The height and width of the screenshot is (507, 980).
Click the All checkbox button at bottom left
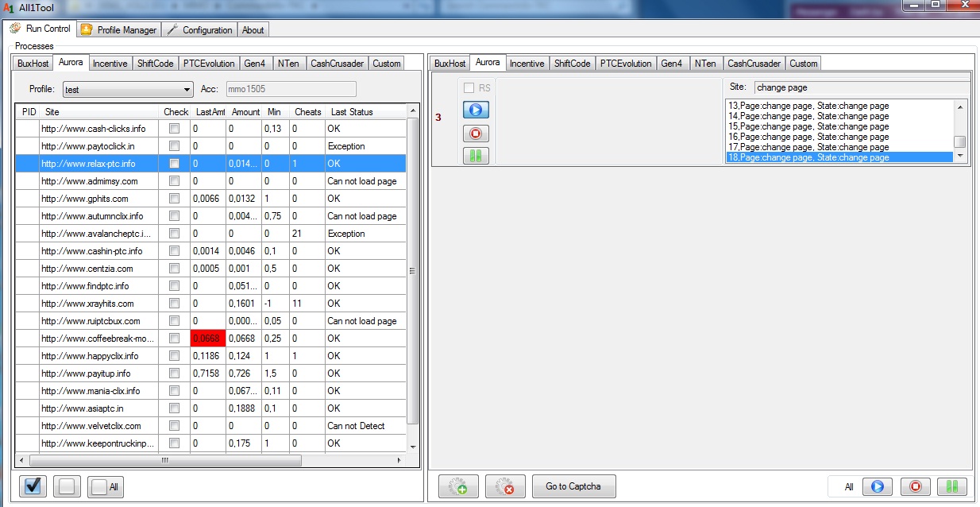coord(106,487)
